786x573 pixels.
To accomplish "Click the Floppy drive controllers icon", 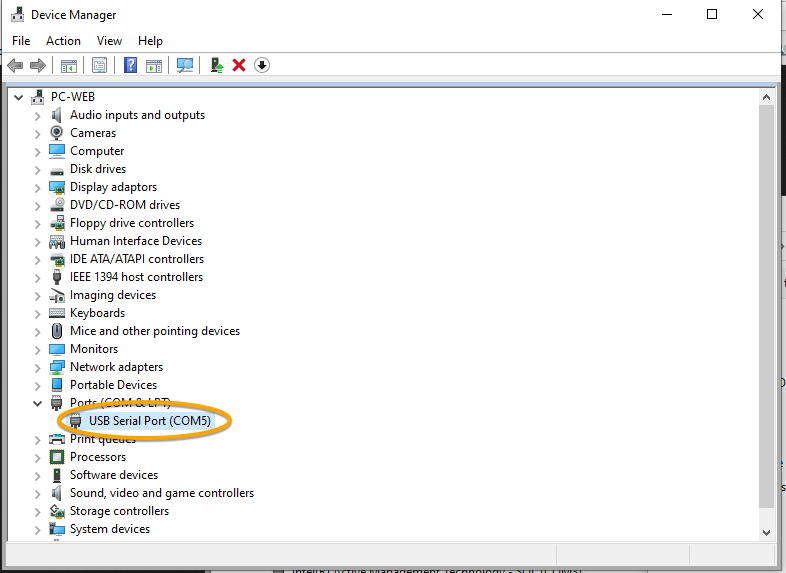I will point(57,223).
